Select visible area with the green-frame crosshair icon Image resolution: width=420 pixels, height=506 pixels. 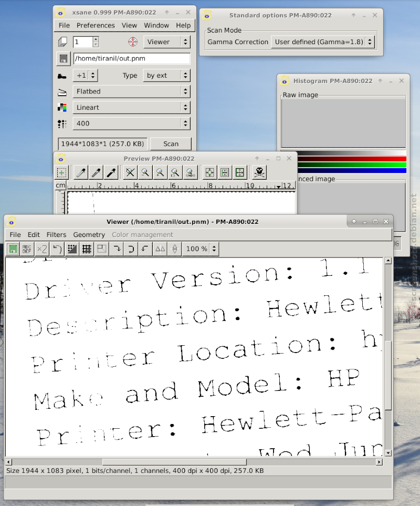tap(240, 173)
